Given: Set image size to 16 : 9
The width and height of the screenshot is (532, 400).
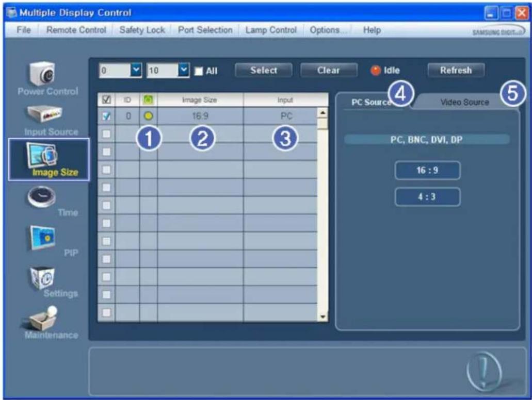Looking at the screenshot, I should pyautogui.click(x=427, y=170).
